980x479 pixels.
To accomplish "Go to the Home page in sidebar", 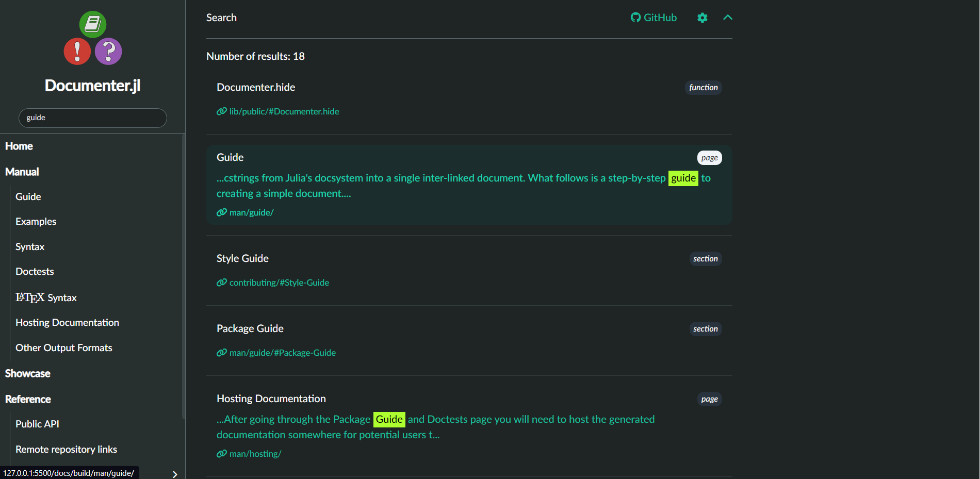I will (x=19, y=146).
